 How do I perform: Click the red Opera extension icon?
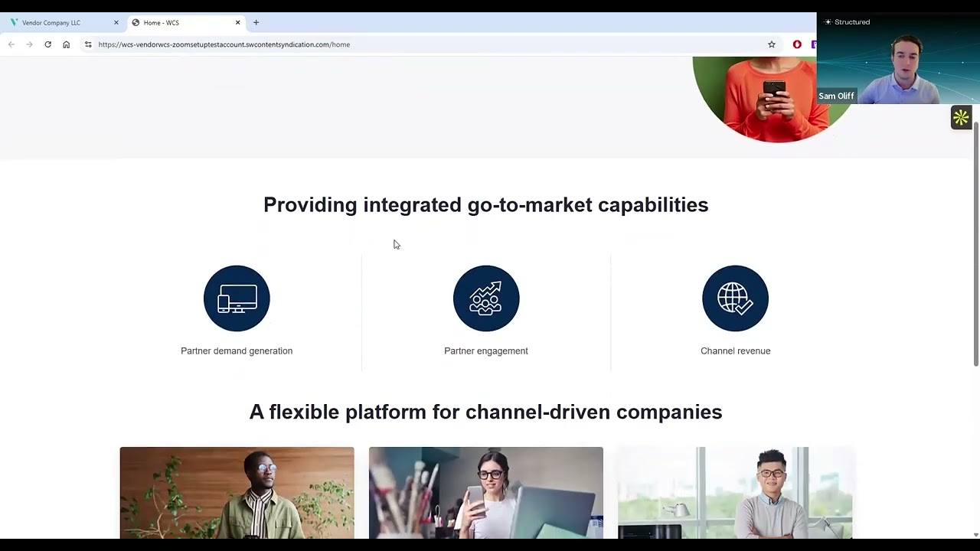(797, 44)
